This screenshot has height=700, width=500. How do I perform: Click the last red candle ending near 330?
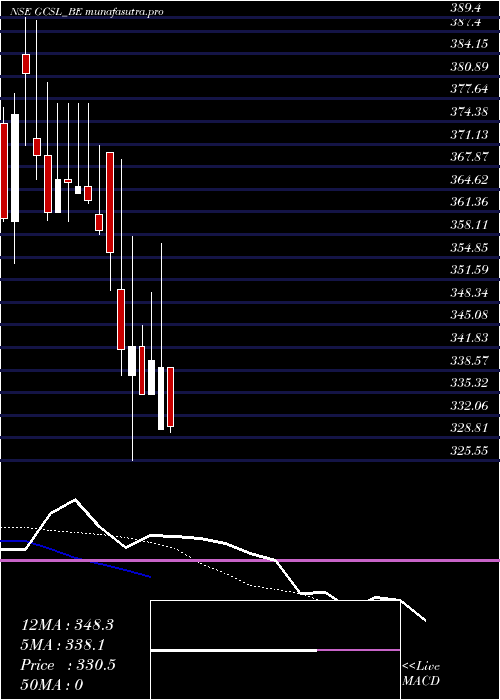[170, 397]
